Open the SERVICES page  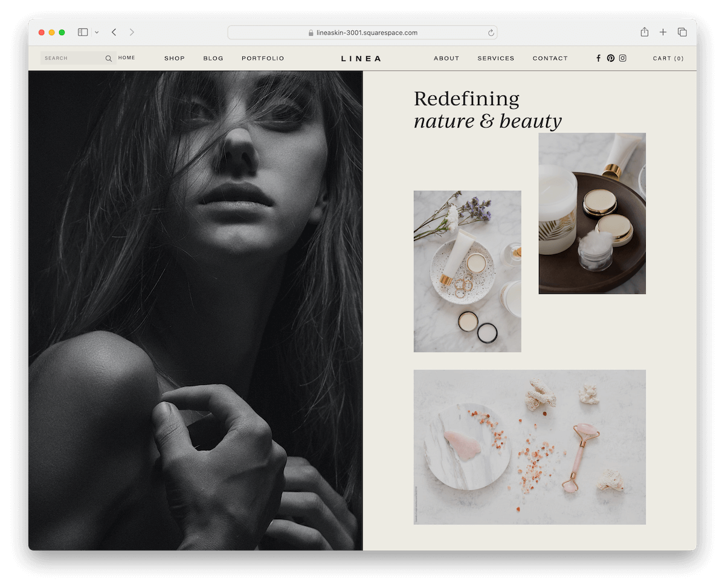(496, 58)
